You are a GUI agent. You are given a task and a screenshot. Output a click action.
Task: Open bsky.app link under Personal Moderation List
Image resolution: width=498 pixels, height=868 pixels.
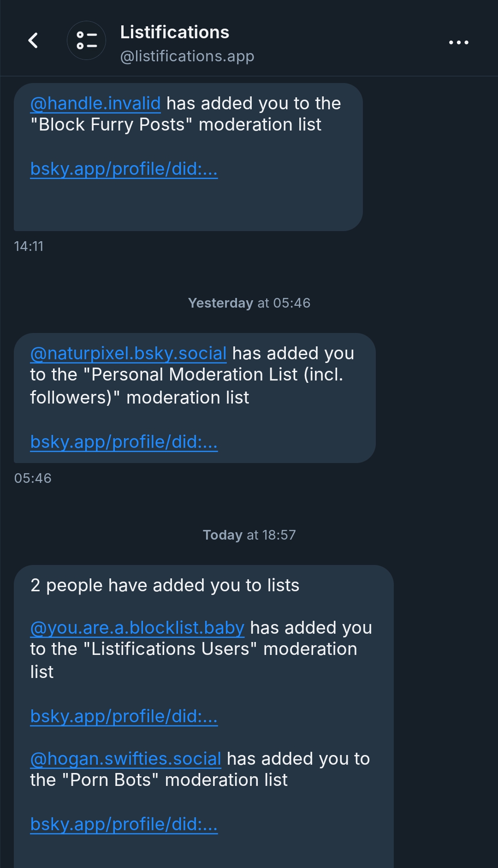tap(124, 442)
